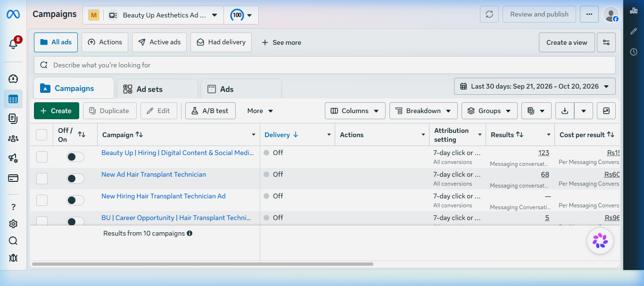Open the Breakdown dropdown
Viewport: 644px width, 286px height.
tap(423, 111)
